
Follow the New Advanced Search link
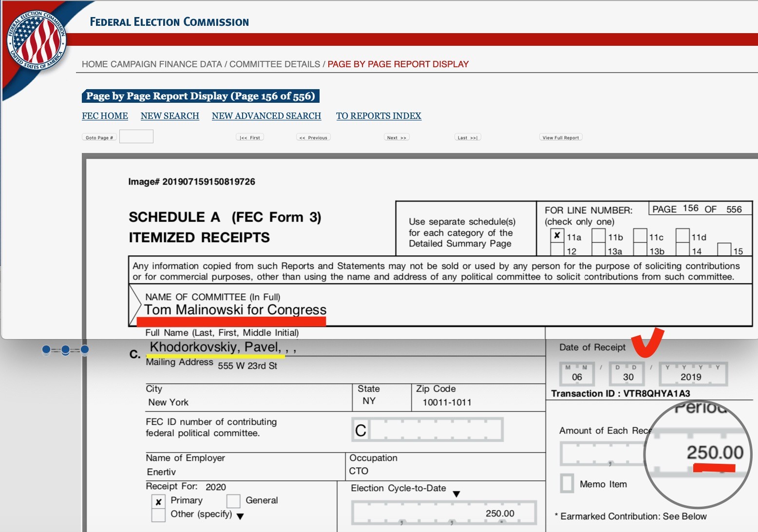coord(266,116)
